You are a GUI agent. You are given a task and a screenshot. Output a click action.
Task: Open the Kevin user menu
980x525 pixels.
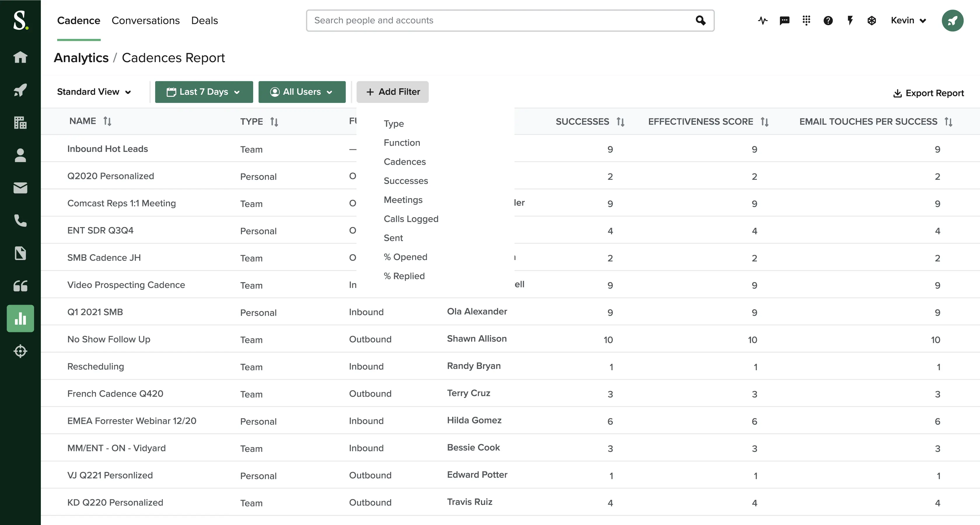[x=908, y=20]
